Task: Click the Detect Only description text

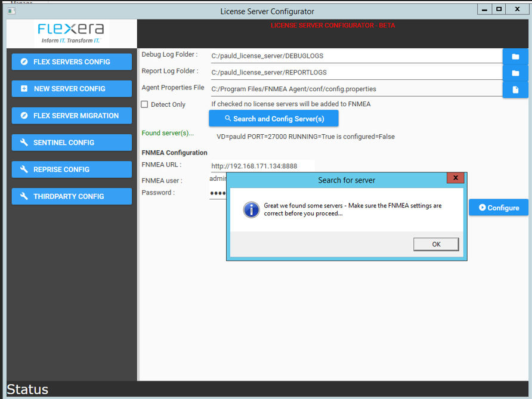Action: pos(291,104)
